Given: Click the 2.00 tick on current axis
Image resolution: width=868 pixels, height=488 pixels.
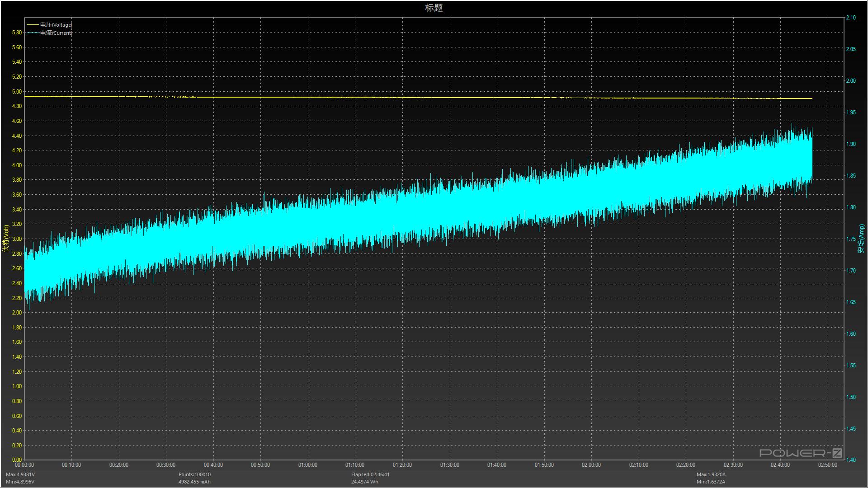Looking at the screenshot, I should pos(851,81).
